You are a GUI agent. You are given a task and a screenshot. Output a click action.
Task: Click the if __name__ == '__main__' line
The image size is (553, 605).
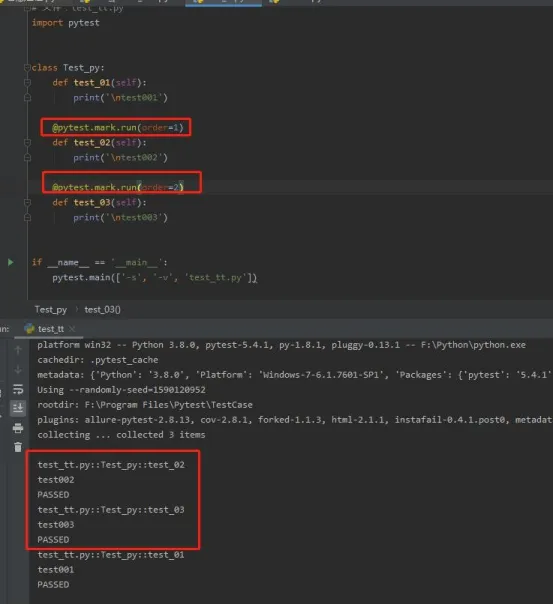click(100, 263)
